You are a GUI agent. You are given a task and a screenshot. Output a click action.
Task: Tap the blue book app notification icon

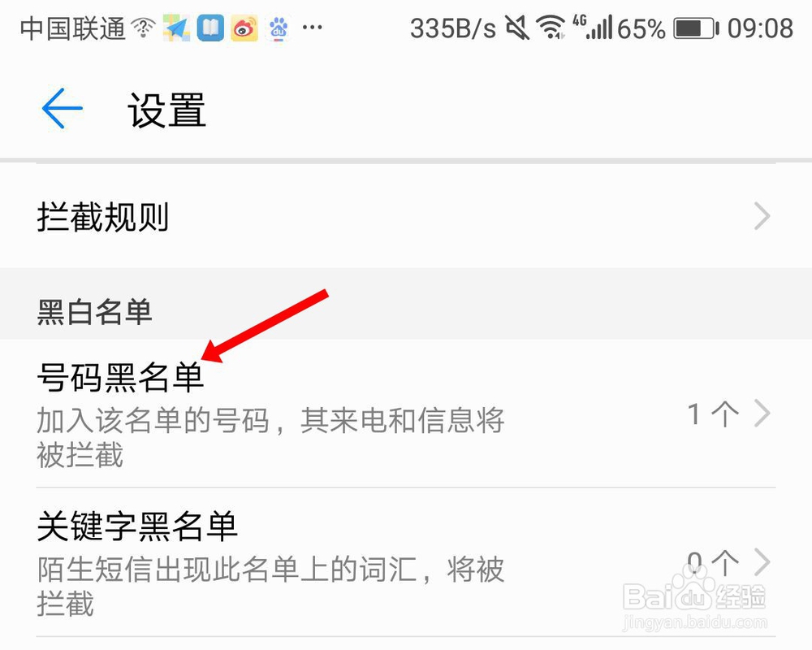210,28
